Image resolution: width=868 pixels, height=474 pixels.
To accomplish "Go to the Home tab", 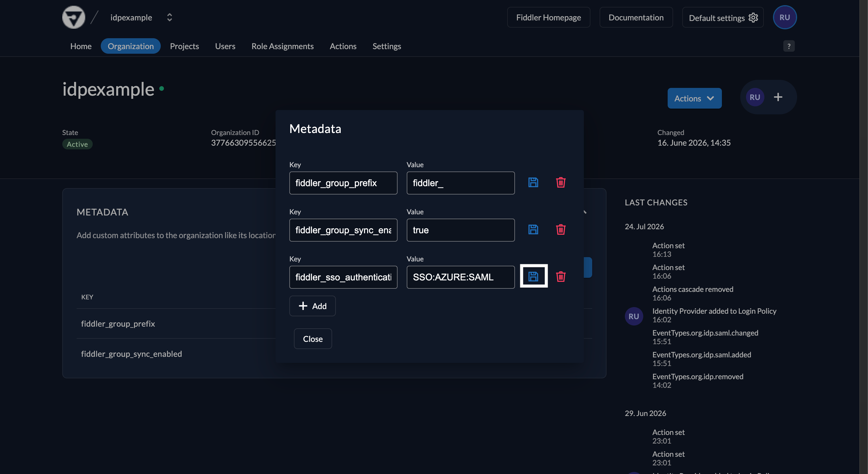I will click(x=81, y=46).
